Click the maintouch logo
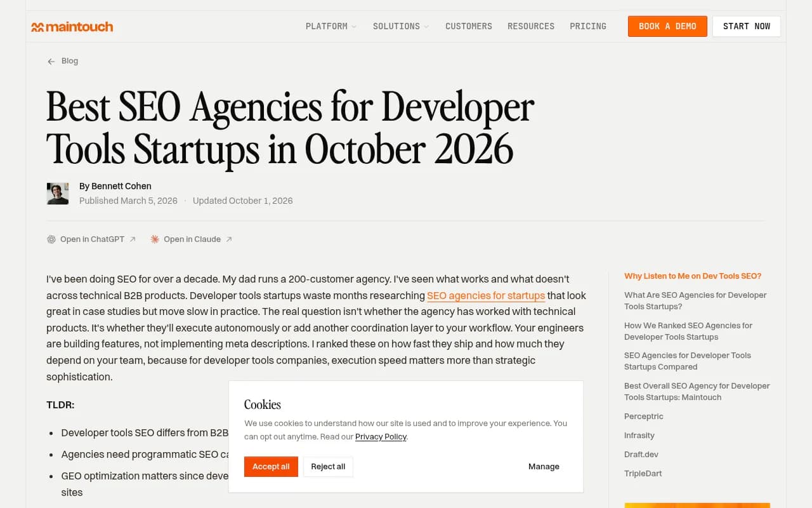 tap(72, 27)
